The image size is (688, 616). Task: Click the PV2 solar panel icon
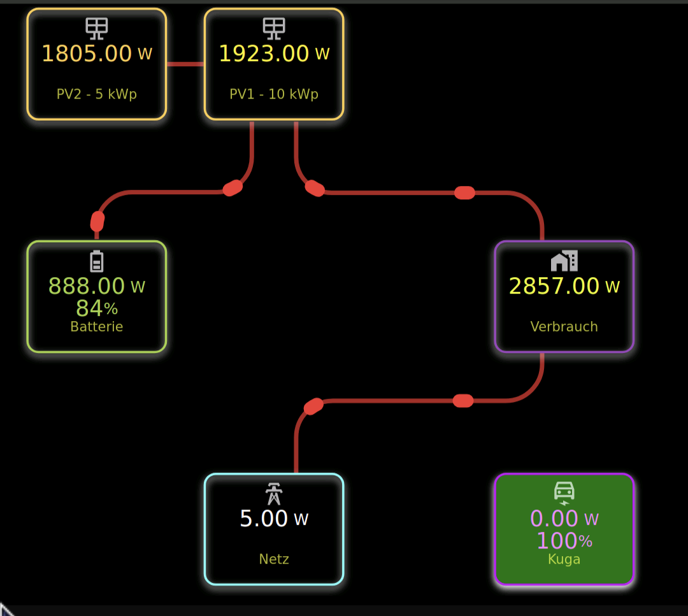pos(97,27)
